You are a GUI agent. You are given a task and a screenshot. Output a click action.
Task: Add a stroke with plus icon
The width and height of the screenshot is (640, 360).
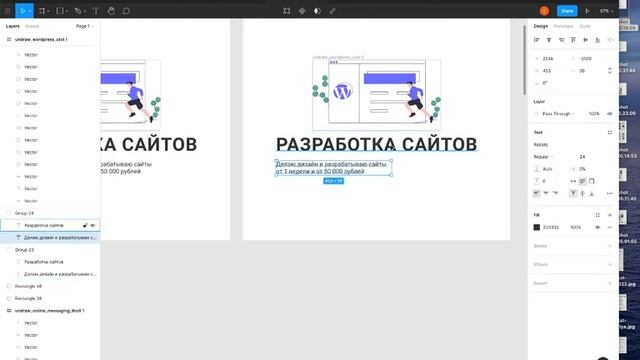[610, 246]
